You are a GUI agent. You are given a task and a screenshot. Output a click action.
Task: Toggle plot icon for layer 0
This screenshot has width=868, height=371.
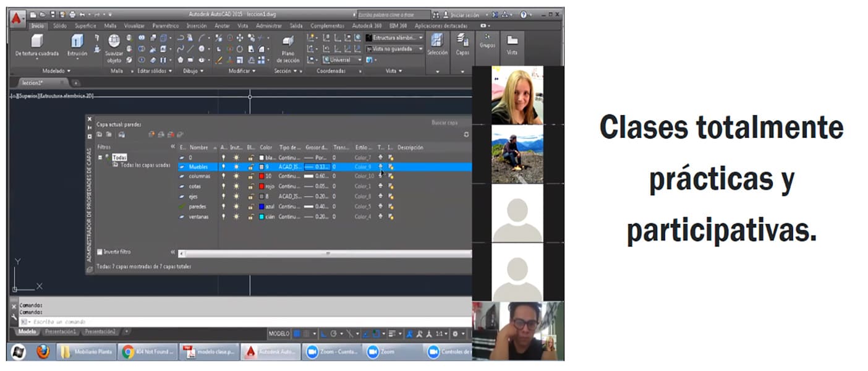[380, 158]
